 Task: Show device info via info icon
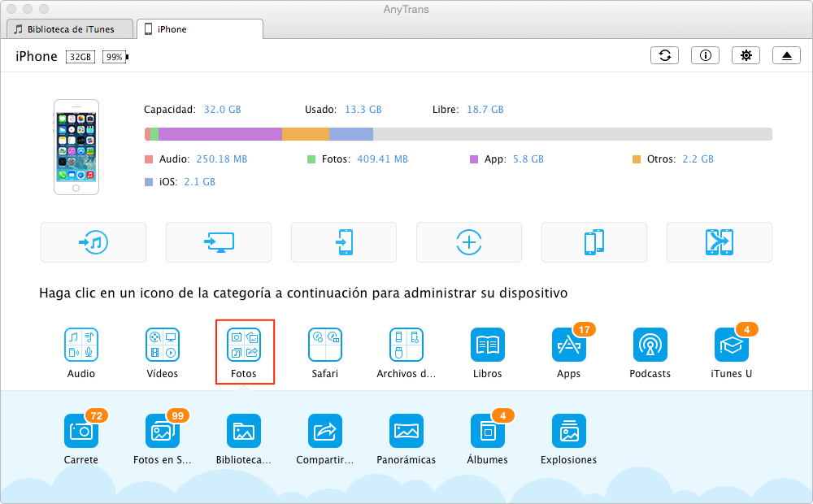pyautogui.click(x=705, y=55)
